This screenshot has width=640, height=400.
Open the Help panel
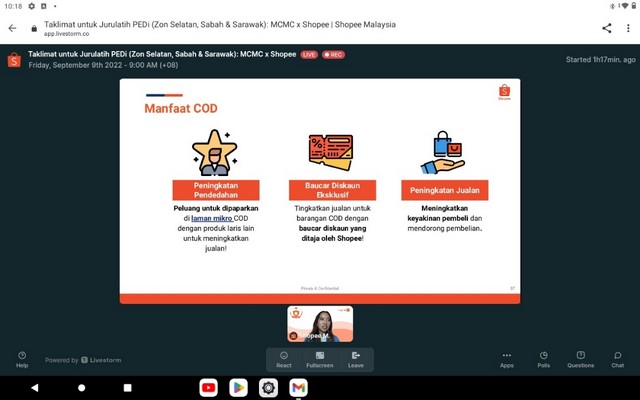(22, 359)
